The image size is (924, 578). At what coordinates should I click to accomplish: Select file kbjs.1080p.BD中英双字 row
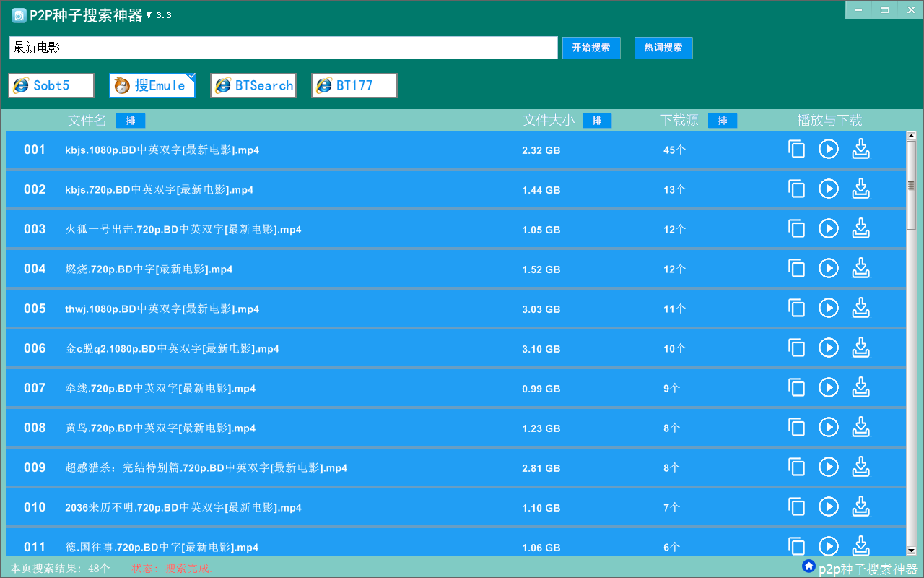pos(456,150)
